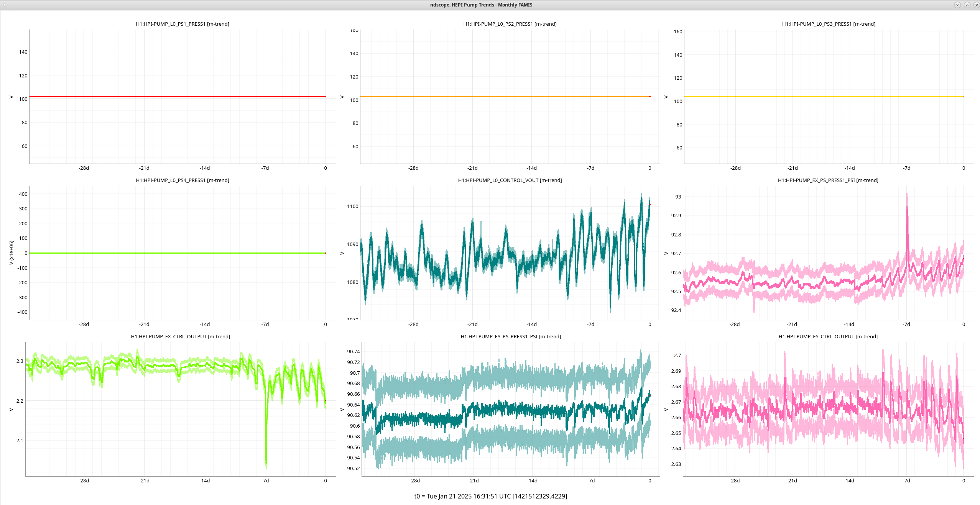Click the title H1:HPI-PUMP_EY_CTRL_OUTPUT [m-trend]

click(x=828, y=336)
